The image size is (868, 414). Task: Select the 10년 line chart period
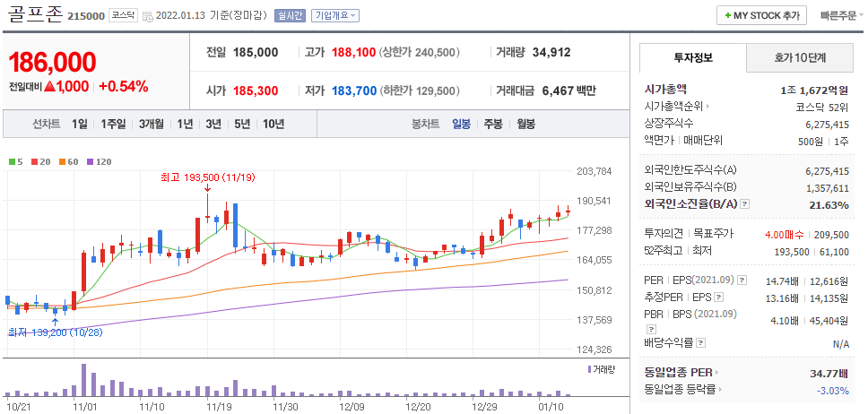pyautogui.click(x=273, y=124)
